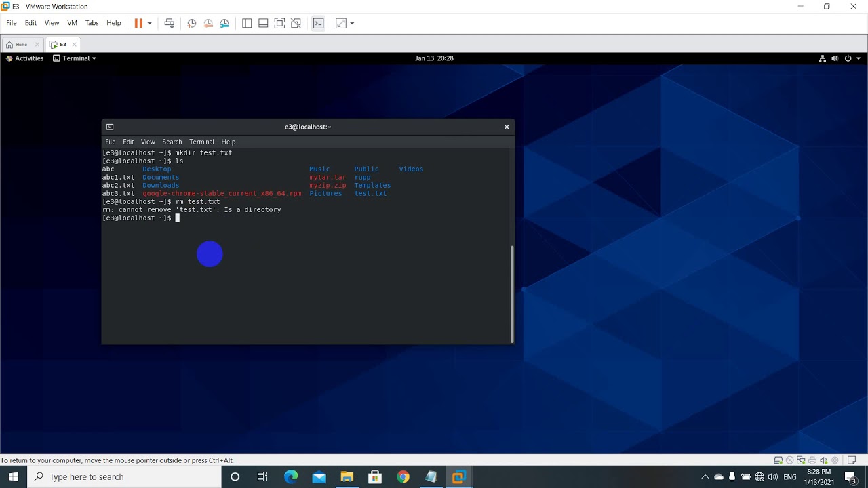Toggle the thumbnail bar icon
868x488 pixels.
(263, 23)
